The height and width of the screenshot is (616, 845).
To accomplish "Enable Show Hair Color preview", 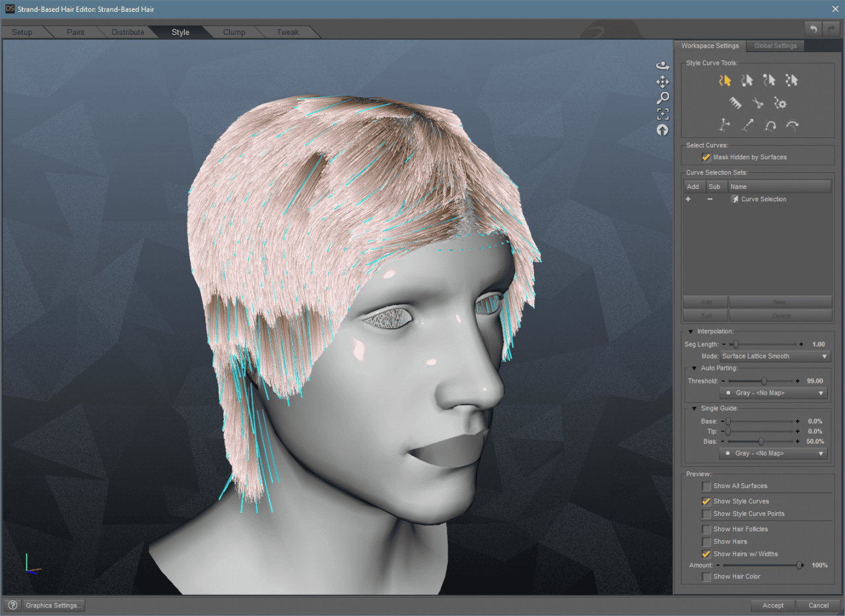I will (x=706, y=576).
